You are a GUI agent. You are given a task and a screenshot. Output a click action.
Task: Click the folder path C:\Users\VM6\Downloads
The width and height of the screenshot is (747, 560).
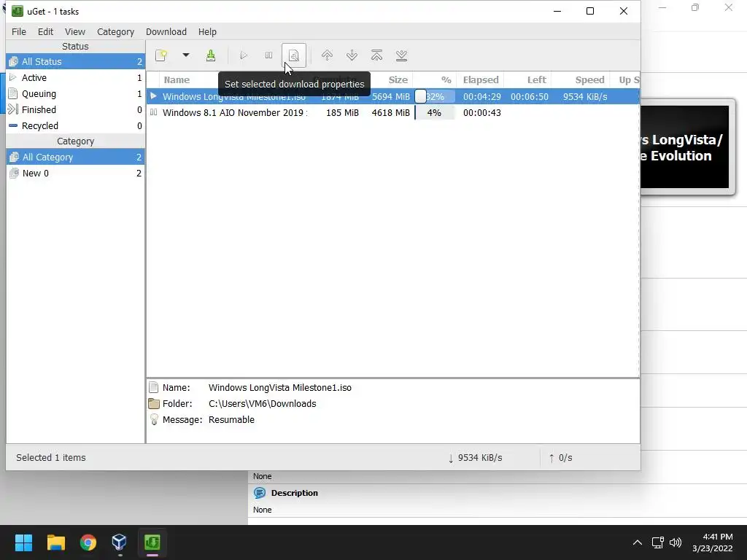pyautogui.click(x=262, y=404)
